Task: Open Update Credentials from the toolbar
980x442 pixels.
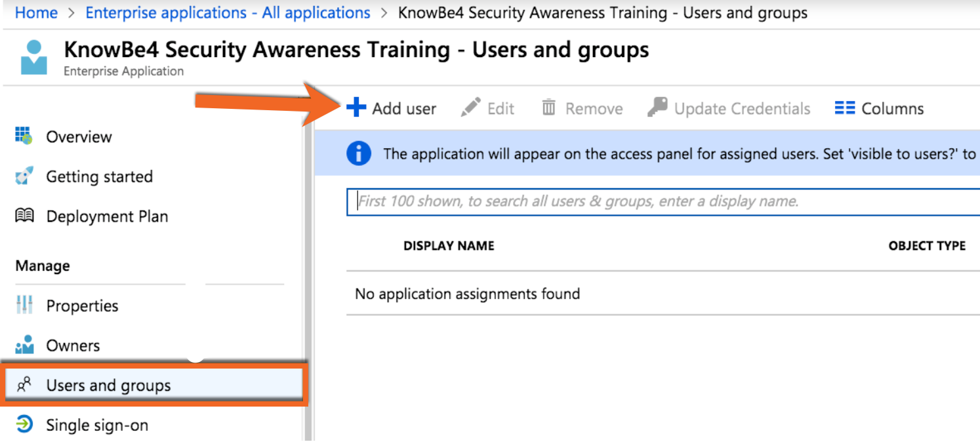Action: pyautogui.click(x=728, y=108)
